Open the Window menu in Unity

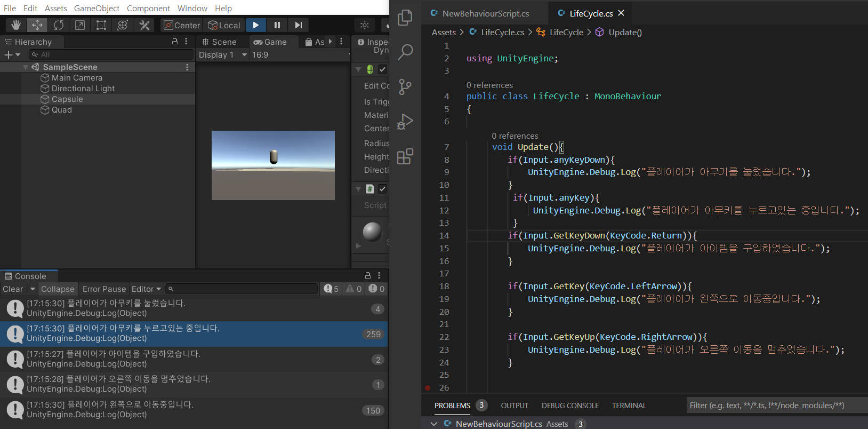pyautogui.click(x=192, y=8)
